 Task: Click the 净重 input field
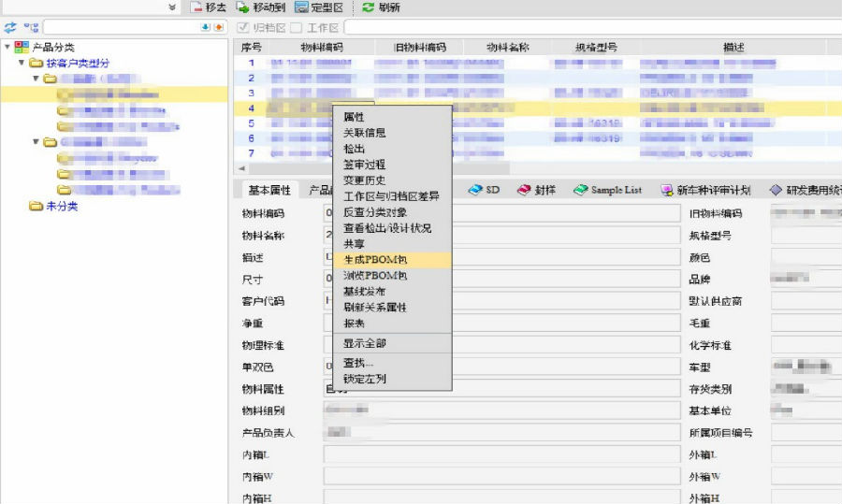pyautogui.click(x=501, y=323)
